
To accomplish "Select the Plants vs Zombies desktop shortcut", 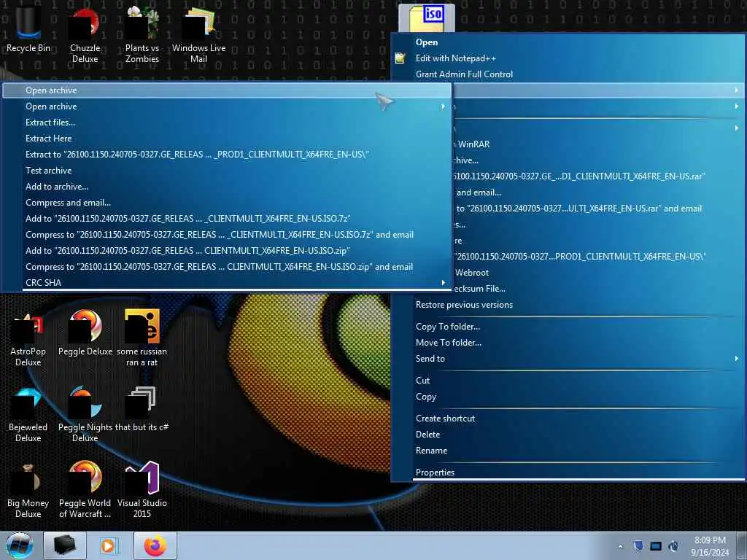I will click(142, 34).
